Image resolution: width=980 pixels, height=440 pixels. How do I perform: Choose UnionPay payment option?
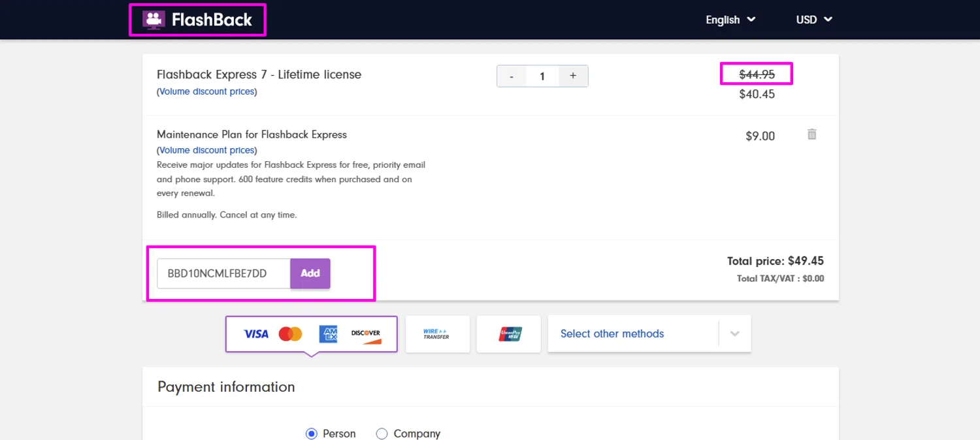coord(509,334)
